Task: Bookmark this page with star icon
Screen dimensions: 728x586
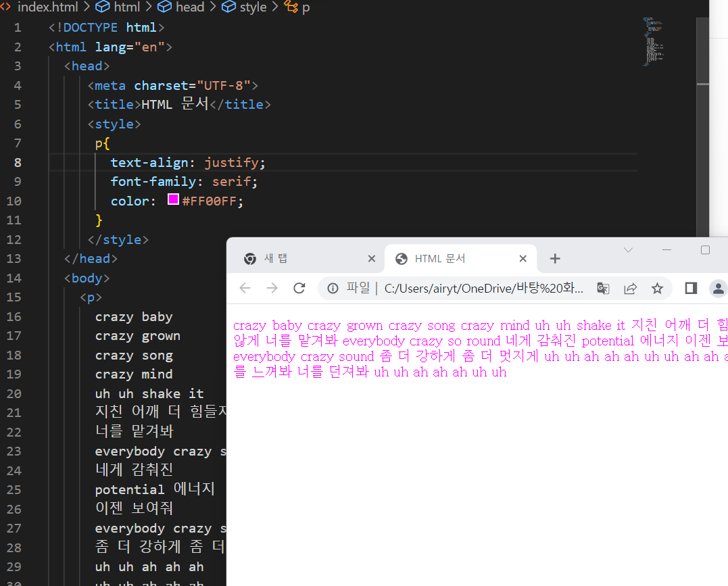Action: pyautogui.click(x=657, y=289)
